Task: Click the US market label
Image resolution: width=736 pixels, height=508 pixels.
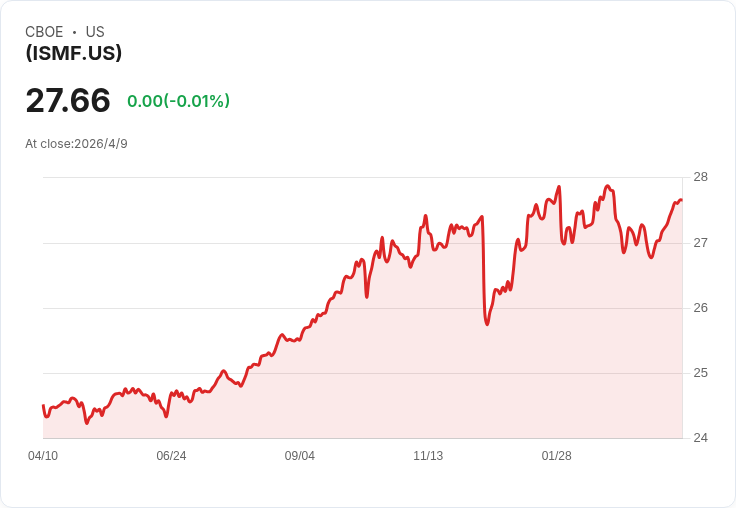Action: pyautogui.click(x=95, y=32)
